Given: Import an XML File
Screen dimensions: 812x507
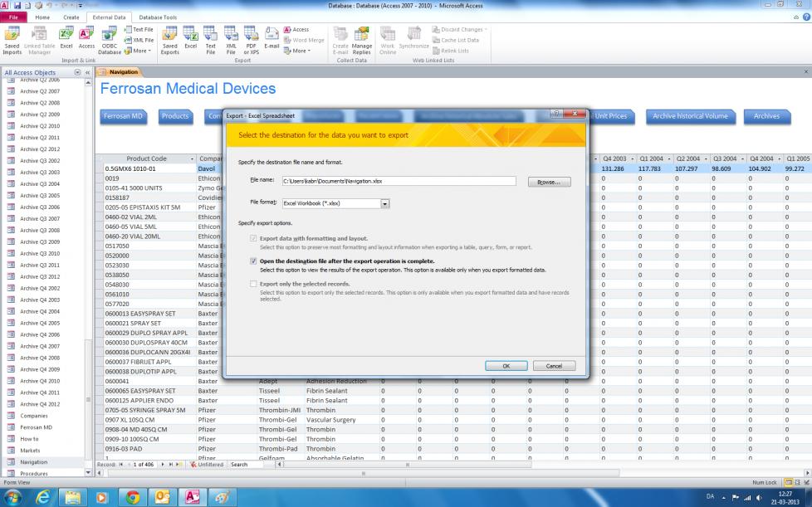Looking at the screenshot, I should 139,40.
